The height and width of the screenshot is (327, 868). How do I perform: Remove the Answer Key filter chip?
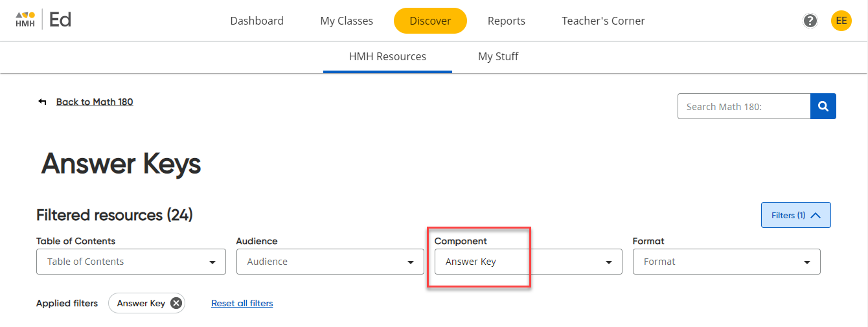coord(176,303)
